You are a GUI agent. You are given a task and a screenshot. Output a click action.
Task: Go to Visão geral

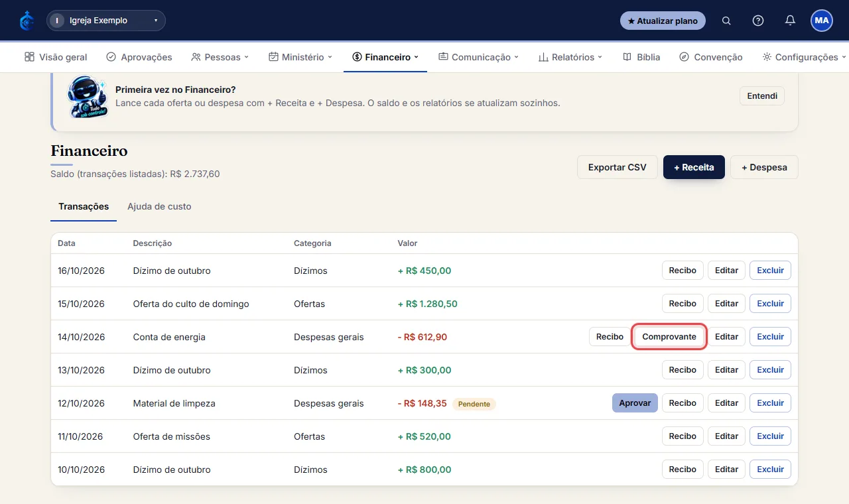click(56, 57)
